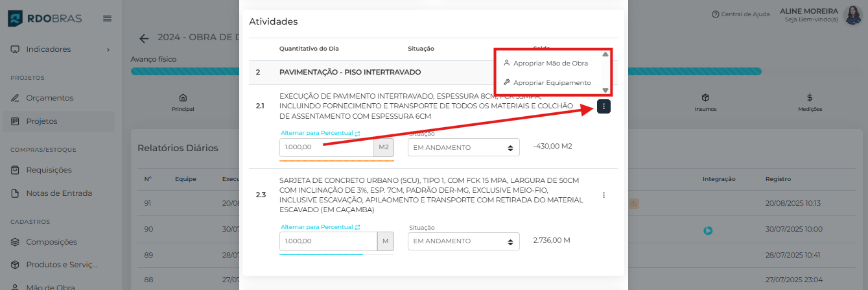
Task: Select Apropriar Equipamento menu option
Action: pyautogui.click(x=552, y=83)
